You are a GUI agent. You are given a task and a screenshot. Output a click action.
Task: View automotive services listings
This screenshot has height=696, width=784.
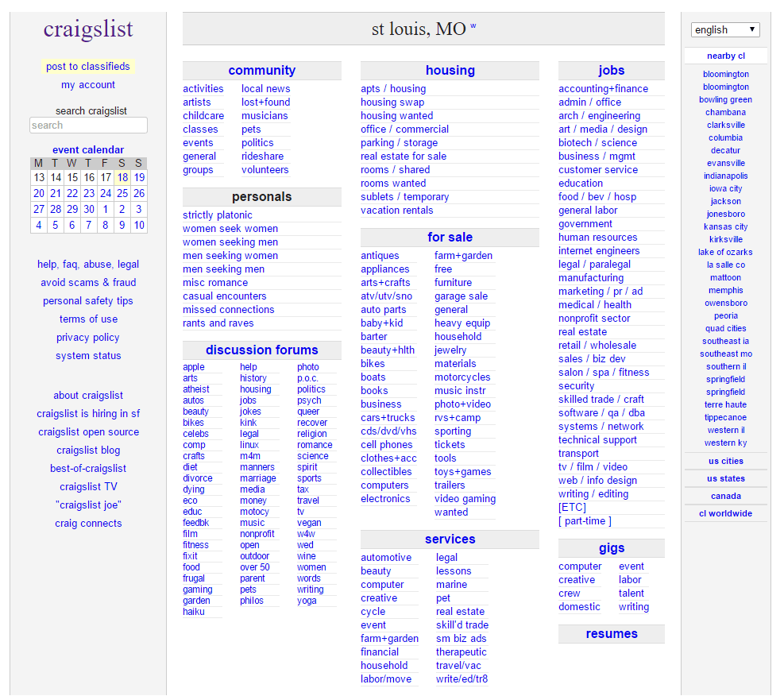pos(386,558)
